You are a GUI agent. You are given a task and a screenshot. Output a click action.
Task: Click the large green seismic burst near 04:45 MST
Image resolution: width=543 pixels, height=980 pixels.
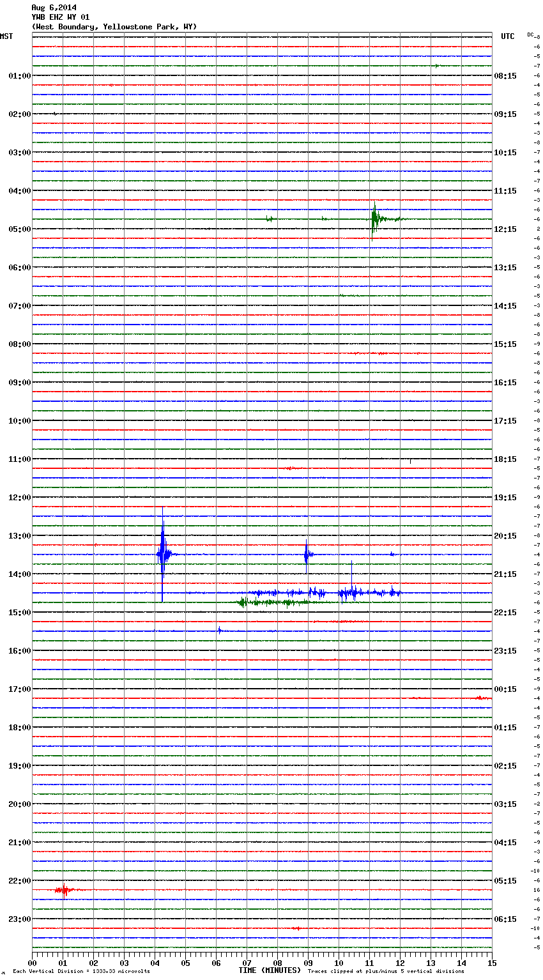375,219
